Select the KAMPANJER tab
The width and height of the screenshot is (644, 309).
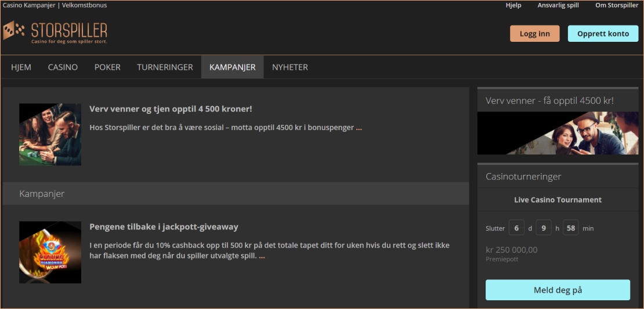click(233, 67)
